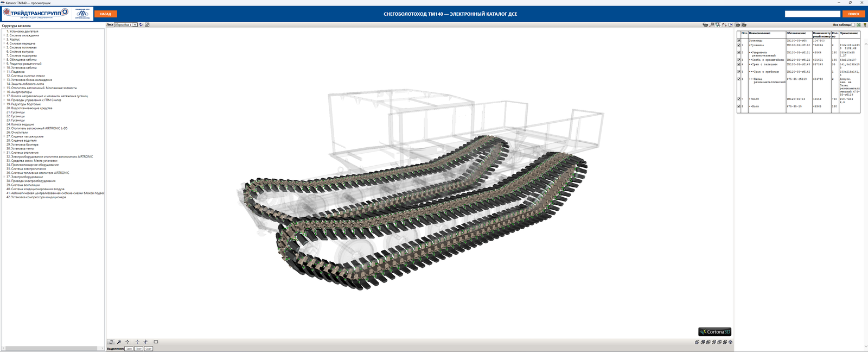Image resolution: width=868 pixels, height=352 pixels.
Task: Click the orange ПОИСК button
Action: (x=854, y=14)
